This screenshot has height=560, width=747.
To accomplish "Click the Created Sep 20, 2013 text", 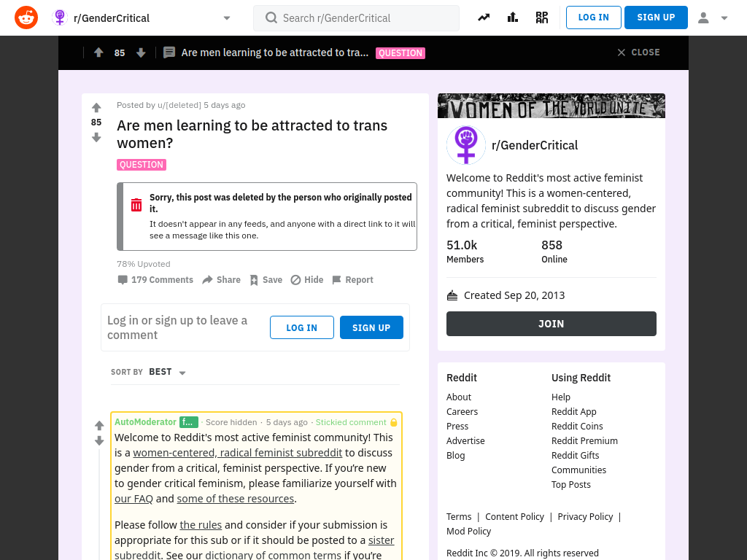I will click(514, 295).
